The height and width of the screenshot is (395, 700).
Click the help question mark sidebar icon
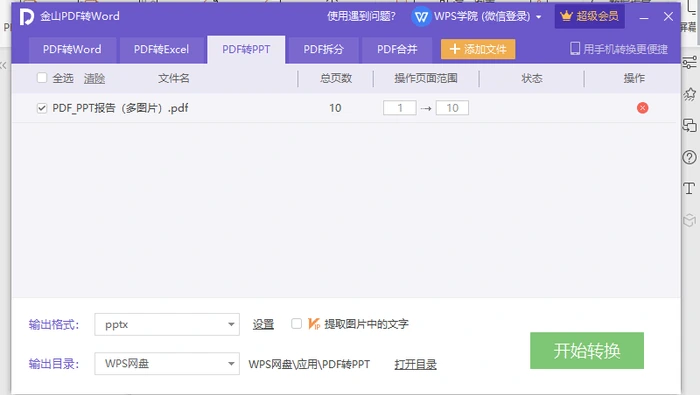click(x=689, y=157)
